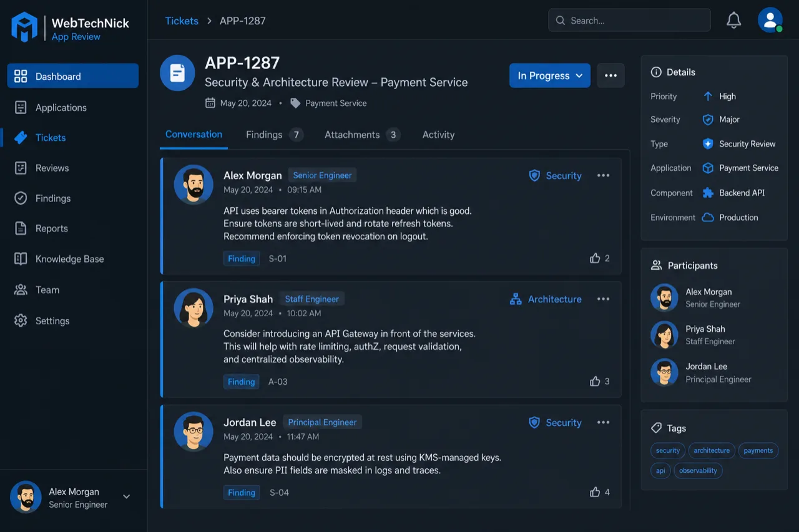The height and width of the screenshot is (532, 799).
Task: Open the user avatar in top bar
Action: click(x=770, y=20)
